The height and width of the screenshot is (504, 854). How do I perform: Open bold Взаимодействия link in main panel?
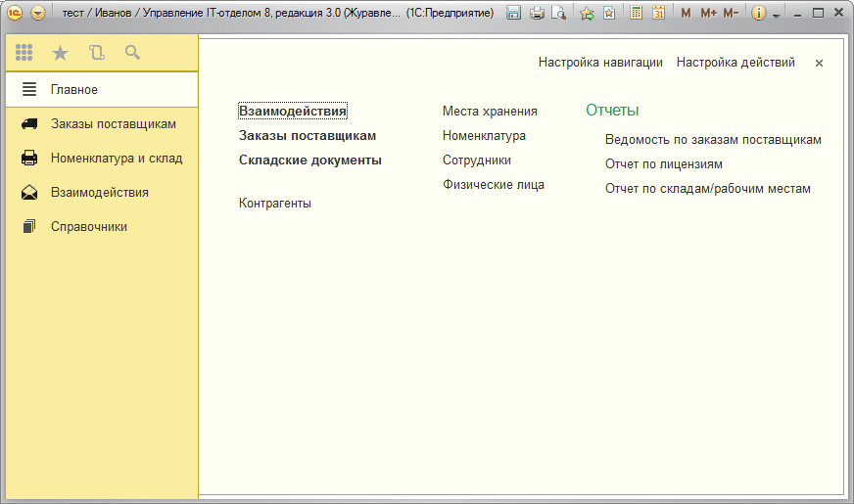pos(293,111)
